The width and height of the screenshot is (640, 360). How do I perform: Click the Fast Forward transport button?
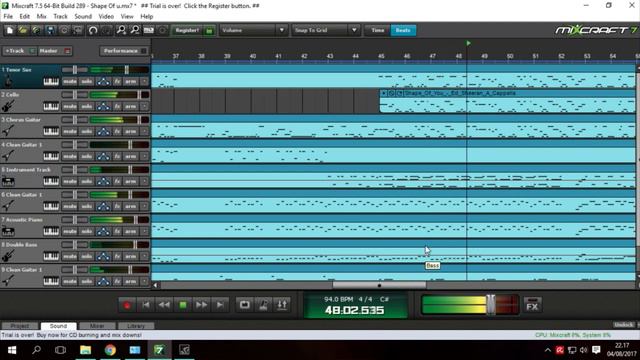(201, 305)
